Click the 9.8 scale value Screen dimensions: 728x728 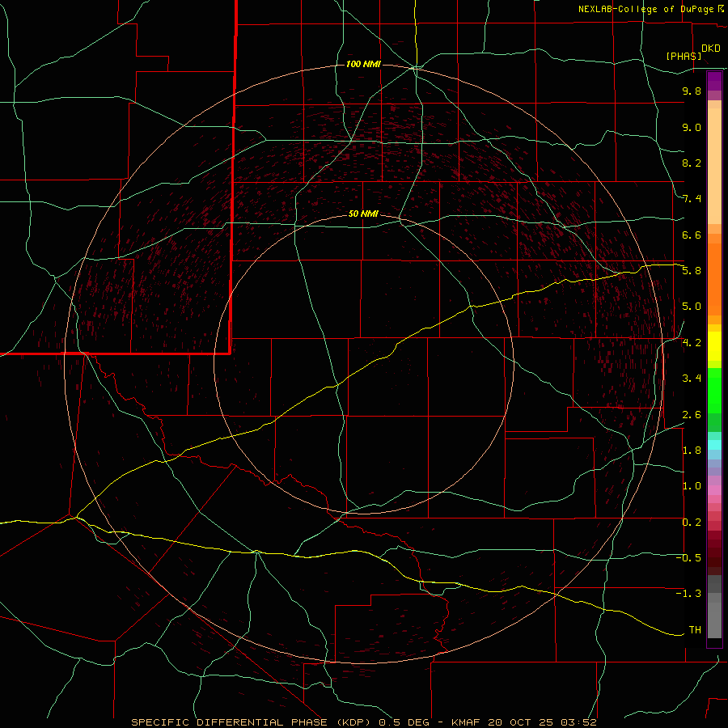point(692,91)
